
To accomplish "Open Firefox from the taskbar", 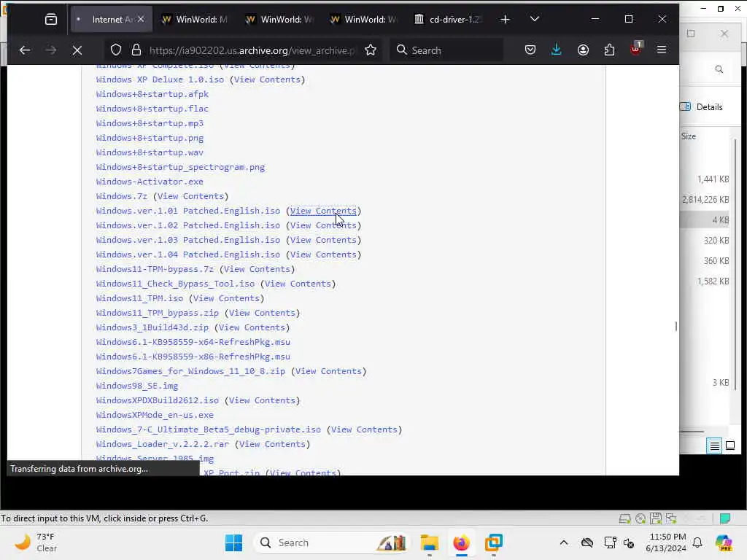I will (461, 542).
